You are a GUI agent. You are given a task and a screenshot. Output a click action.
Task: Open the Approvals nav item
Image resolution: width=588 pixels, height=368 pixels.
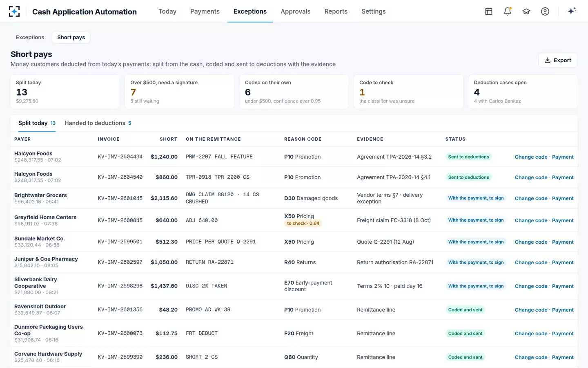tap(296, 11)
